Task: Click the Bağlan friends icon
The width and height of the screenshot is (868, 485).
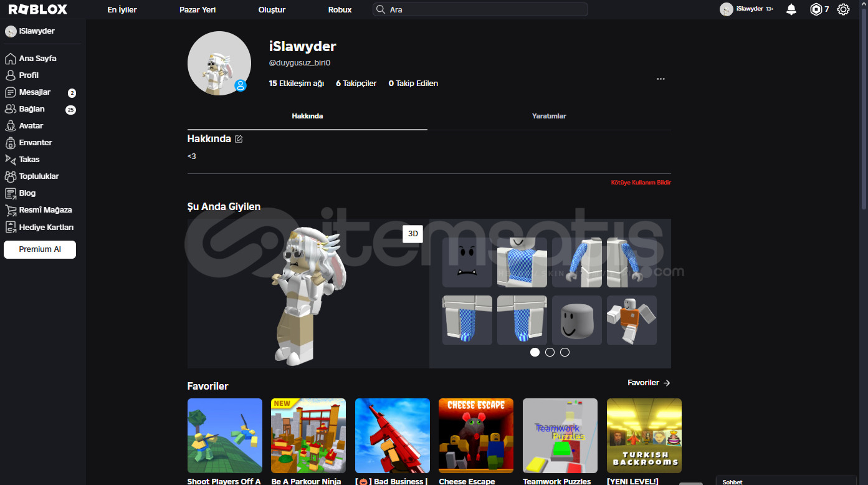Action: coord(10,109)
